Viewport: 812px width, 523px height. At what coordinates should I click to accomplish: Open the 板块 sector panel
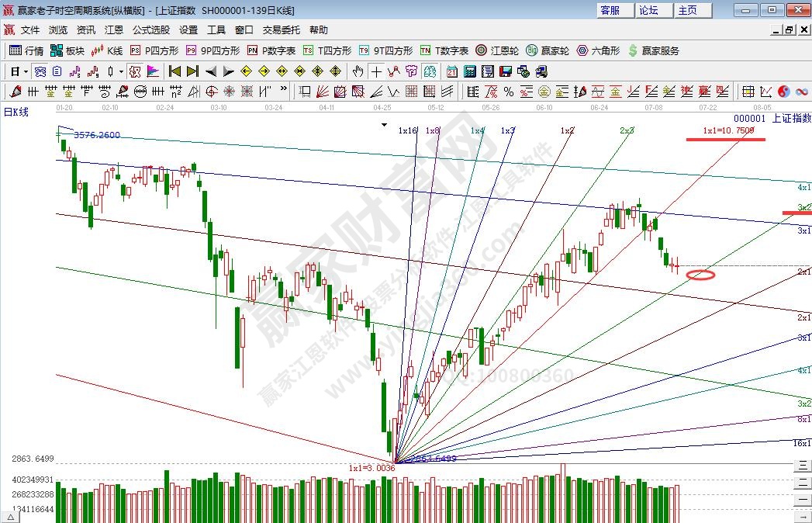coord(67,50)
